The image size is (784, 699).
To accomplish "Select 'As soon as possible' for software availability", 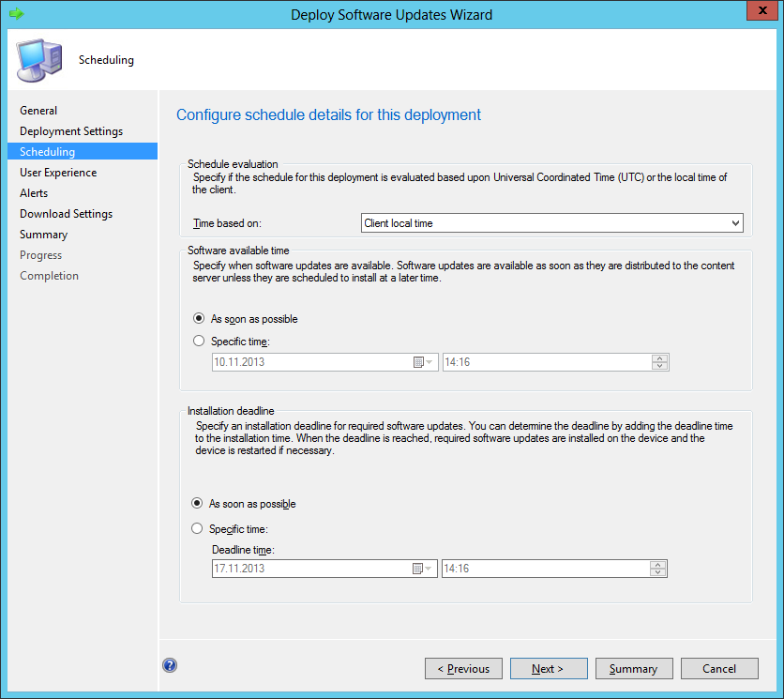I will point(199,319).
